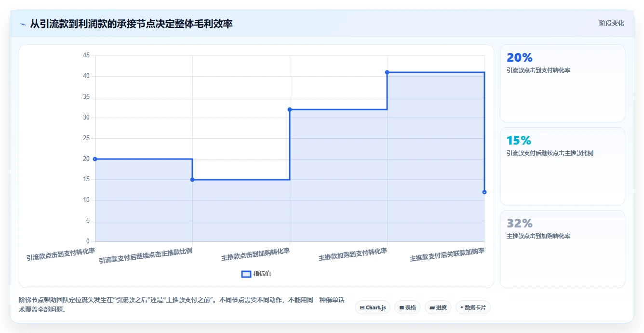Open the 20% 引流款点击到支付转化率 card

click(x=563, y=83)
